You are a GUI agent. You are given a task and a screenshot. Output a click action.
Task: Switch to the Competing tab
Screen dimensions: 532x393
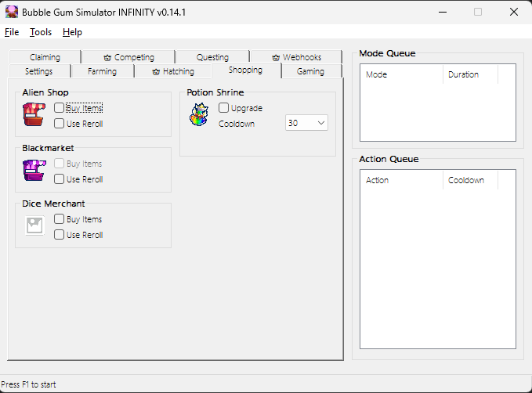click(x=129, y=57)
